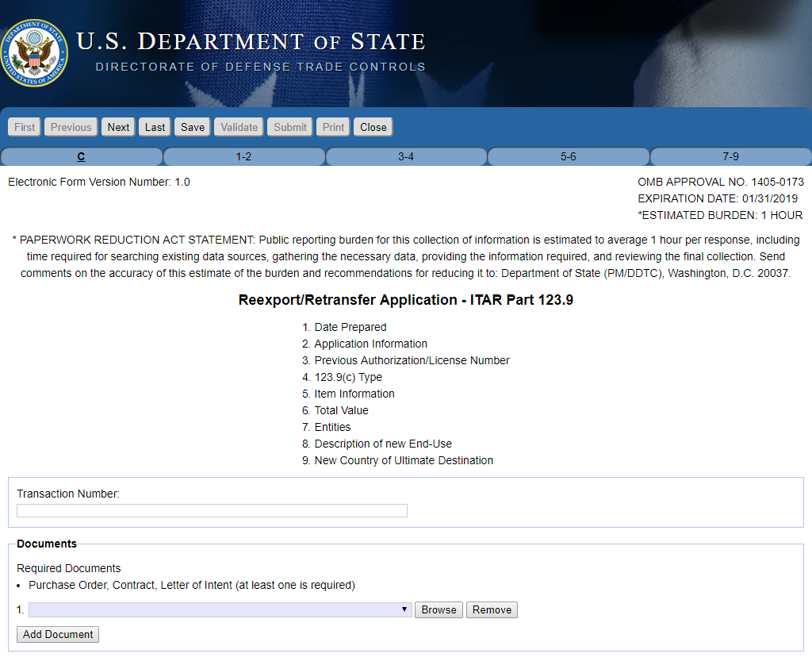Screen dimensions: 812x665
Task: Click the Documents section legend
Action: coord(47,544)
